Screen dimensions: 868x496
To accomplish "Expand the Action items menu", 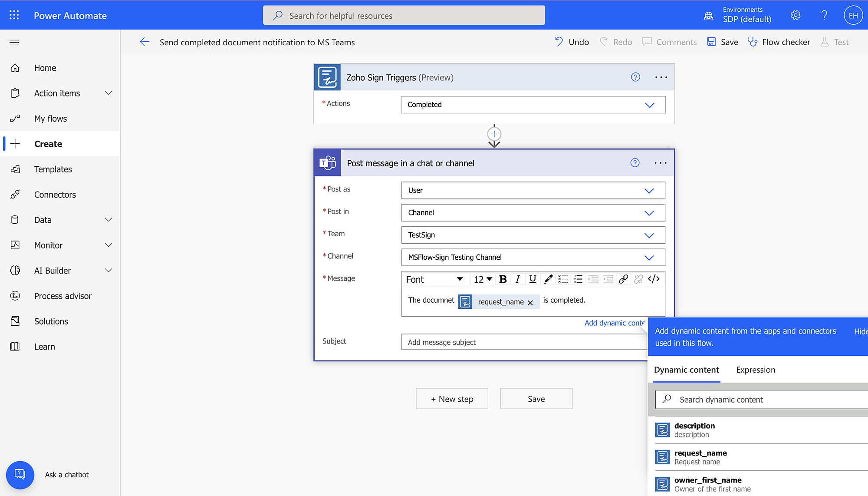I will point(108,93).
